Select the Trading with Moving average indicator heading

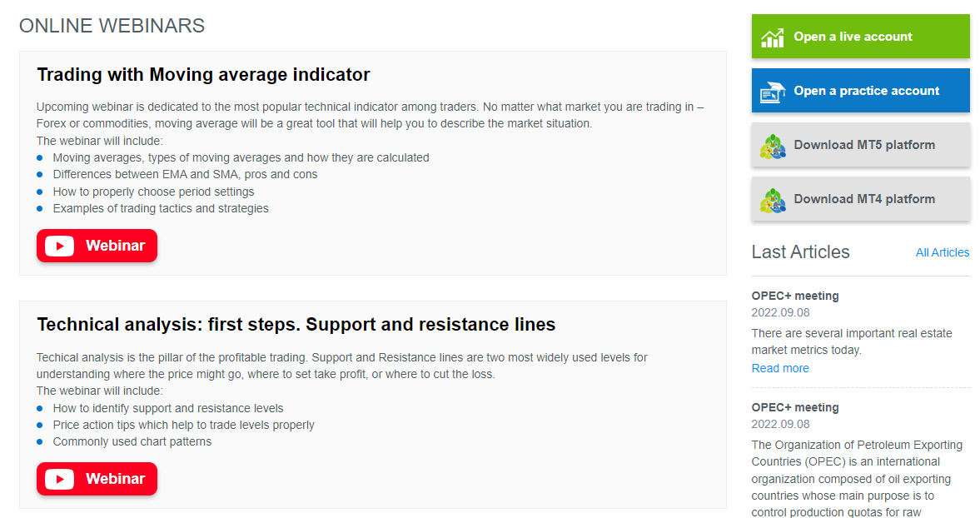203,75
